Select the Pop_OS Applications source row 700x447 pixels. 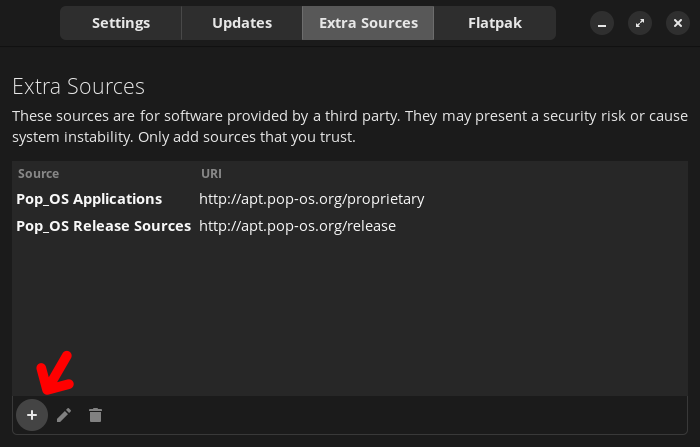(89, 199)
